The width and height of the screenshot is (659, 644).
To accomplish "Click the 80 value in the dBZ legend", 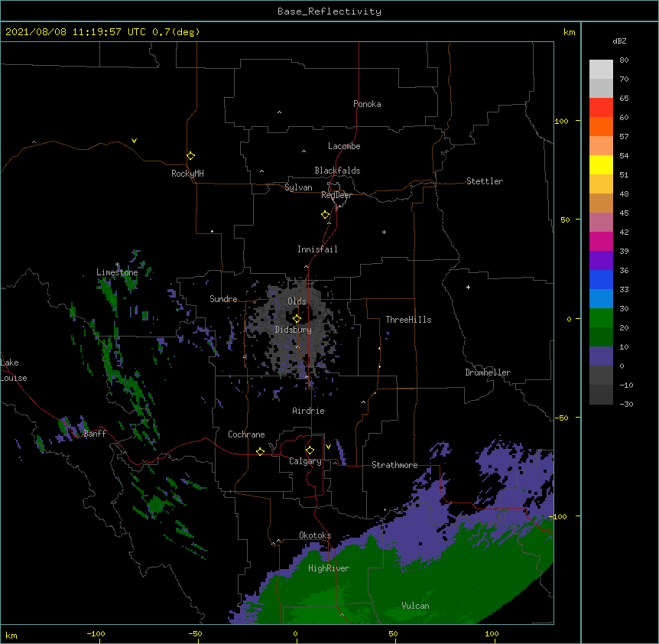I will pos(624,60).
